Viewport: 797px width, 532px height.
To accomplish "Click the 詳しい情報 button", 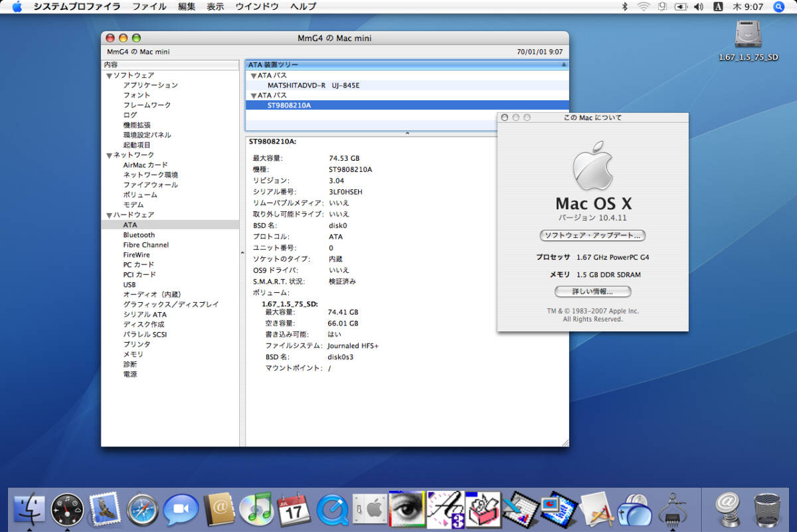I will pos(592,292).
